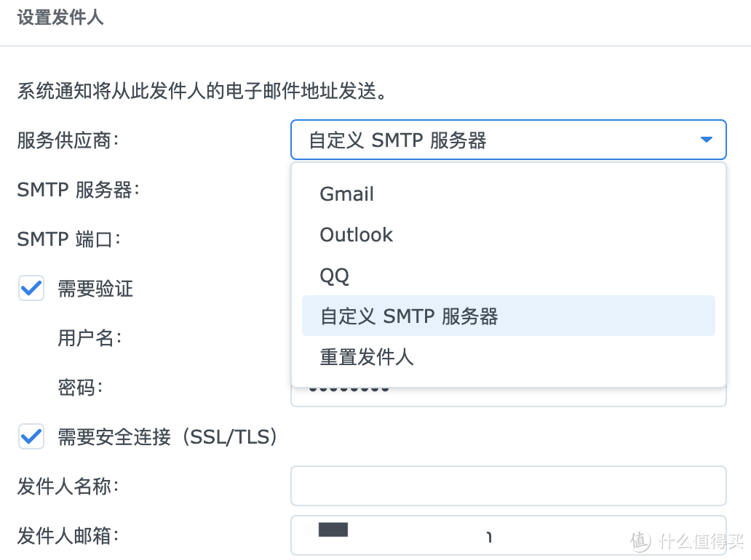Select Gmail from the provider list
This screenshot has width=751, height=560.
(347, 194)
